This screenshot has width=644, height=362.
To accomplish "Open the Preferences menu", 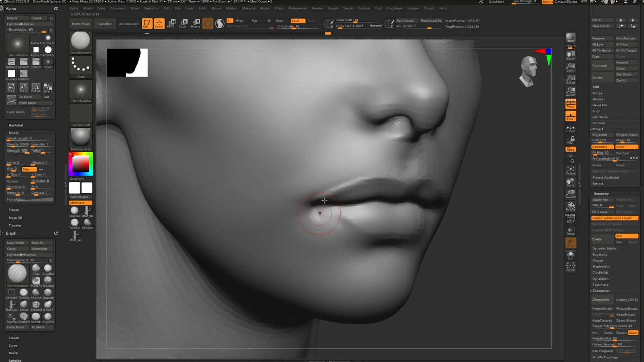I will [x=298, y=8].
